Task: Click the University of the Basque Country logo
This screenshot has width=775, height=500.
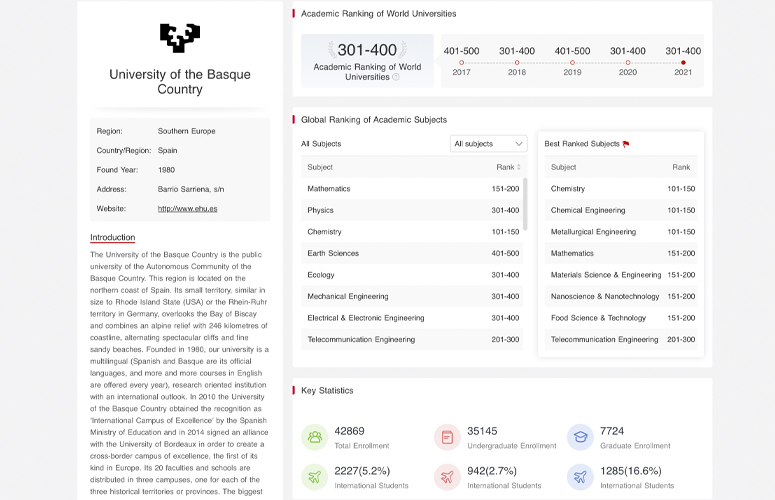Action: [180, 37]
